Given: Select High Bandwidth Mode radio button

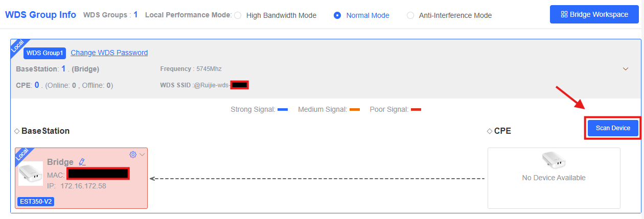Looking at the screenshot, I should click(238, 15).
